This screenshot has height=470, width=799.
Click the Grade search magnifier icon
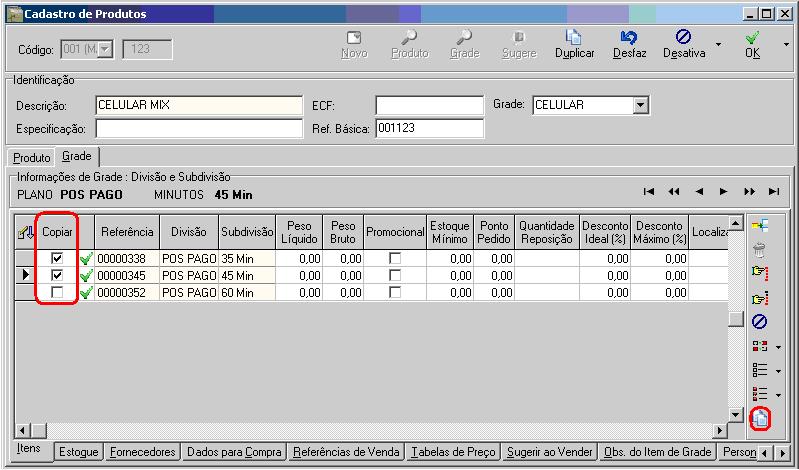point(464,37)
